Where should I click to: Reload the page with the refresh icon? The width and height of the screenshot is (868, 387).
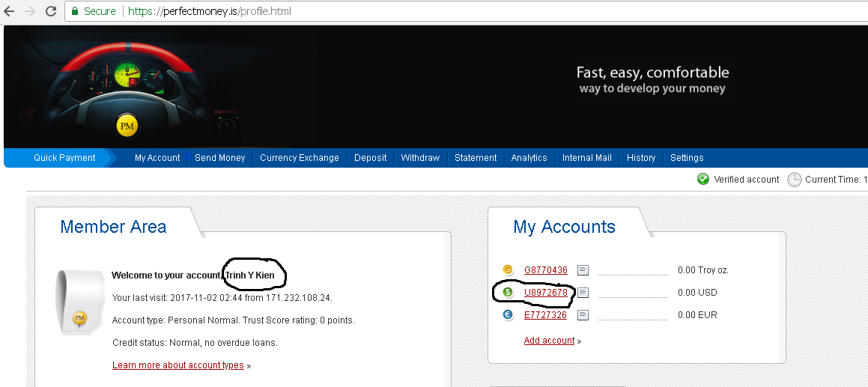pos(51,11)
